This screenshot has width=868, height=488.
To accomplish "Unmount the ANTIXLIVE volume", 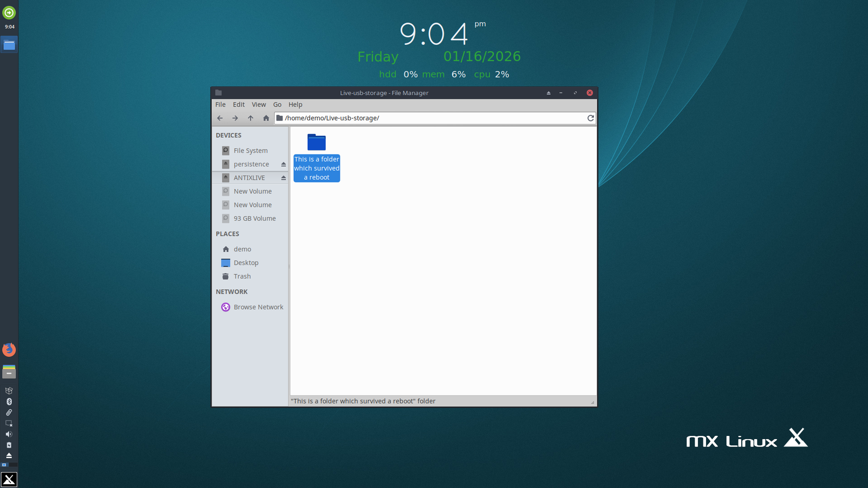I will click(x=282, y=177).
